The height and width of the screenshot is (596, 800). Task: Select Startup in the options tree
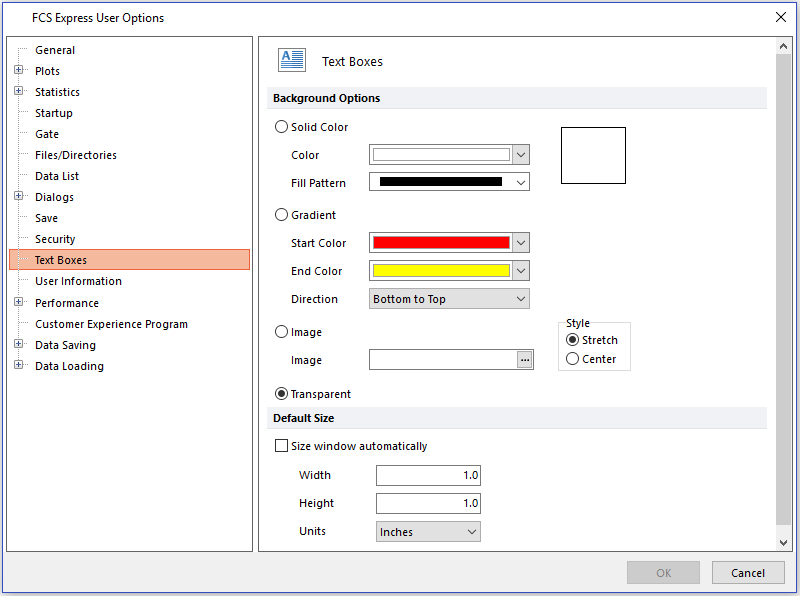click(x=54, y=113)
